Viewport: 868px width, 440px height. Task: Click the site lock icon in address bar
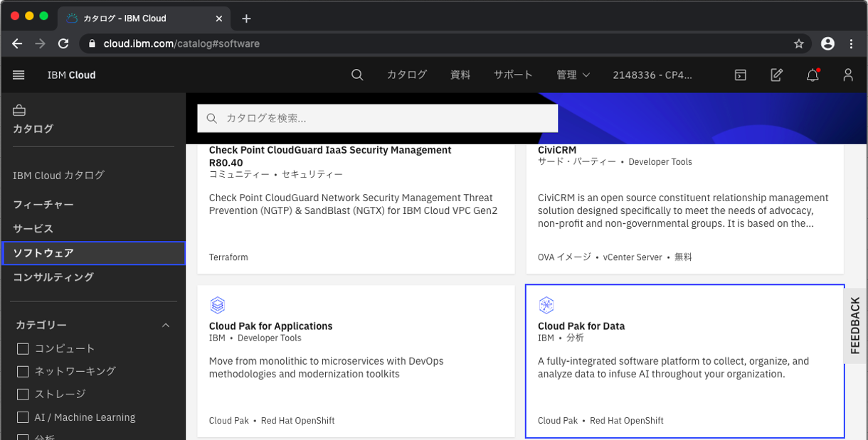92,43
